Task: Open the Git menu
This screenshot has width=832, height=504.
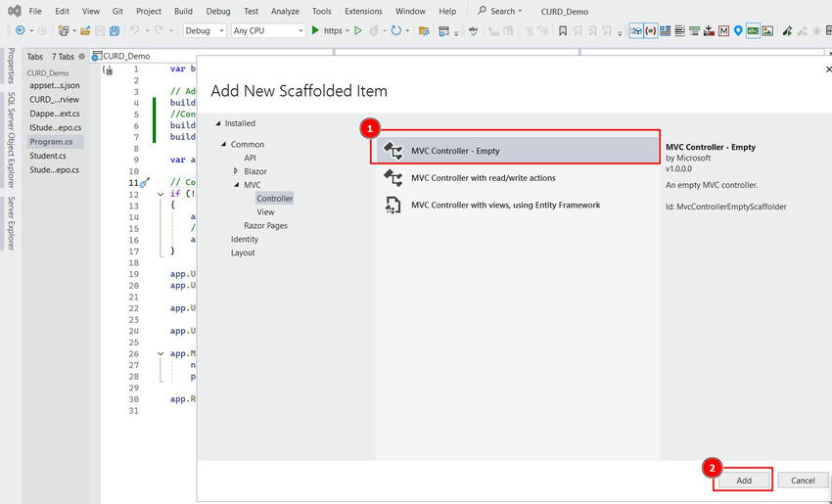Action: [x=117, y=11]
